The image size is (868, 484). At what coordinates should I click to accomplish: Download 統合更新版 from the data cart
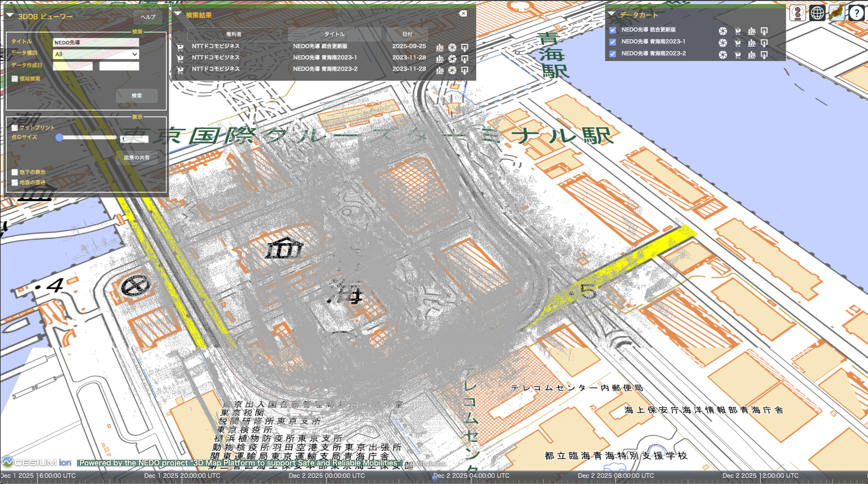(x=764, y=31)
